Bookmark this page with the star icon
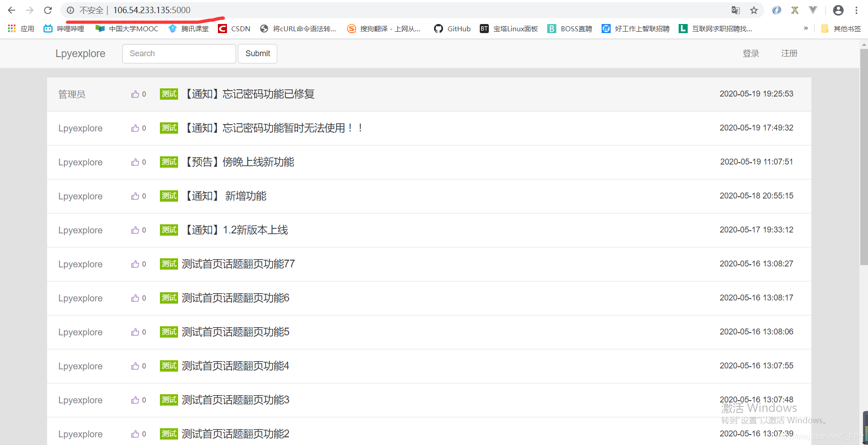This screenshot has width=868, height=445. coord(754,10)
